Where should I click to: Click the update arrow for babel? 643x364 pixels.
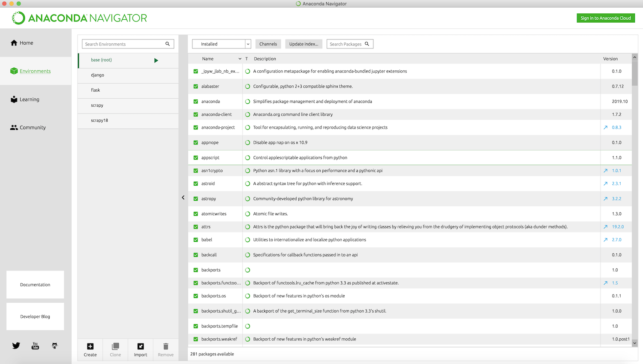pyautogui.click(x=605, y=240)
